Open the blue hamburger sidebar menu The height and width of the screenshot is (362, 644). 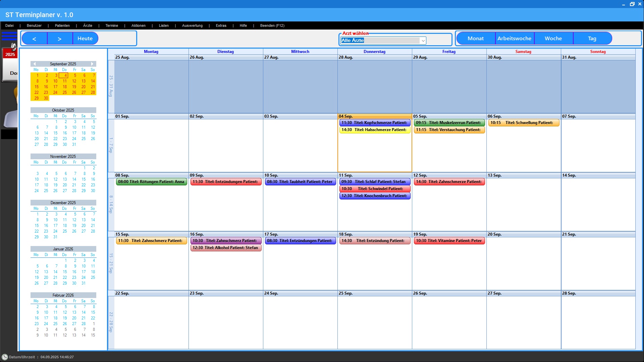tap(9, 36)
